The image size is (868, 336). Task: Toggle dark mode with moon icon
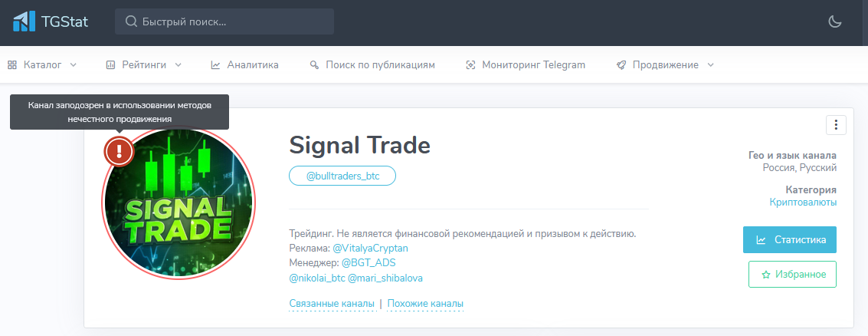(x=835, y=21)
